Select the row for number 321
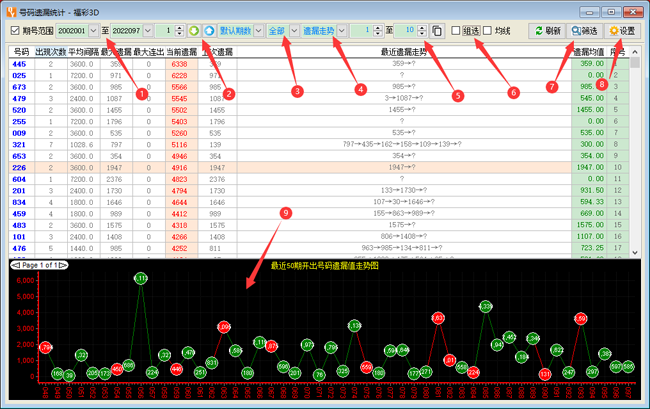The width and height of the screenshot is (650, 409). 319,145
